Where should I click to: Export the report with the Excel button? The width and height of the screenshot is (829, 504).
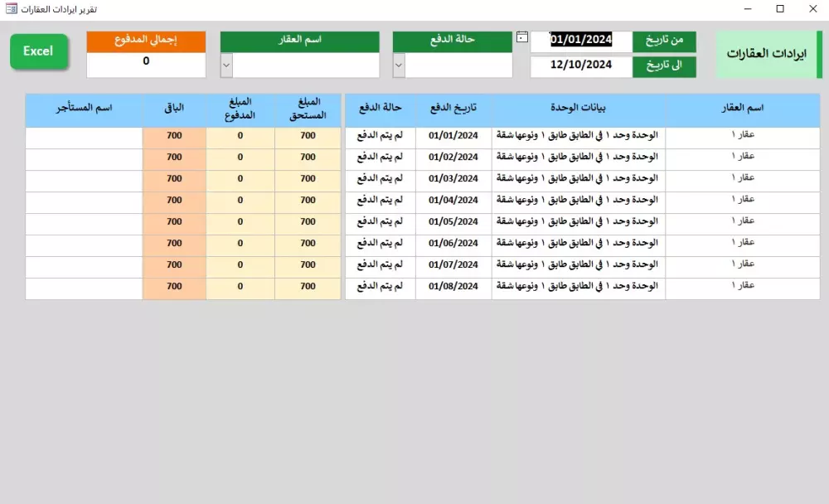[38, 51]
